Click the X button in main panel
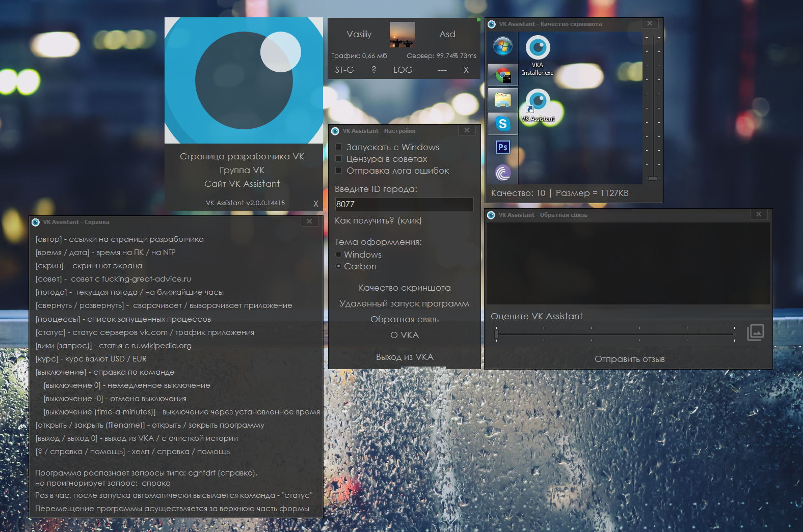 (x=466, y=70)
